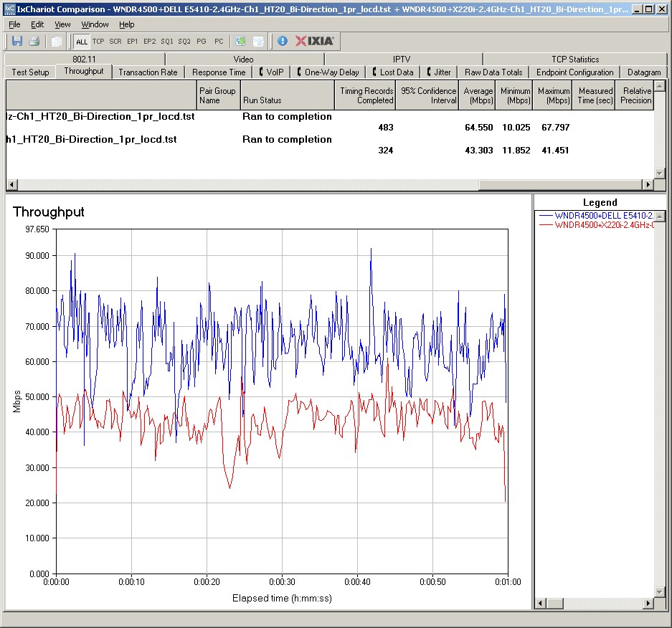Screen dimensions: 672x628
Task: Switch to the VoIP tab
Action: coord(272,72)
